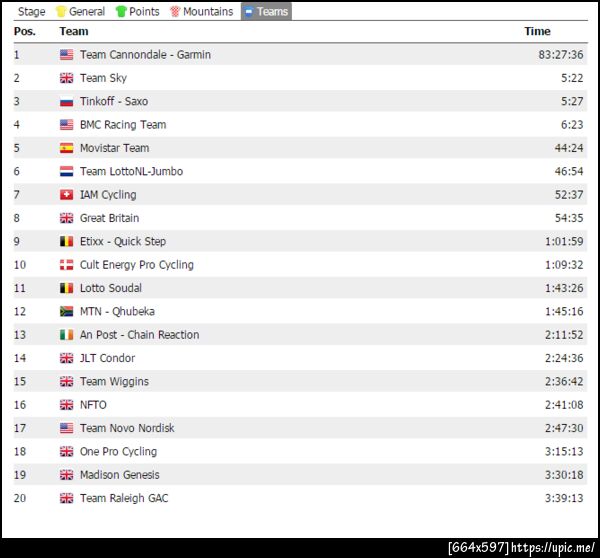Select the Madison Genesis team name
This screenshot has width=600, height=558.
pos(119,475)
